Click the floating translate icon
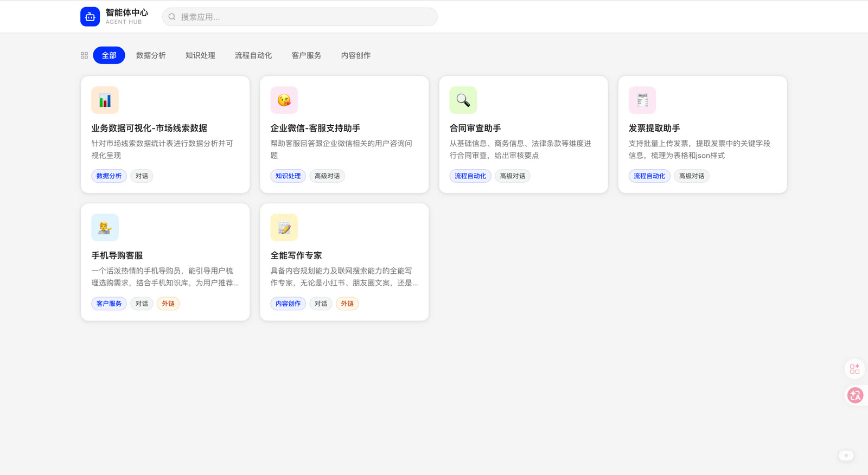The width and height of the screenshot is (868, 475). point(855,395)
